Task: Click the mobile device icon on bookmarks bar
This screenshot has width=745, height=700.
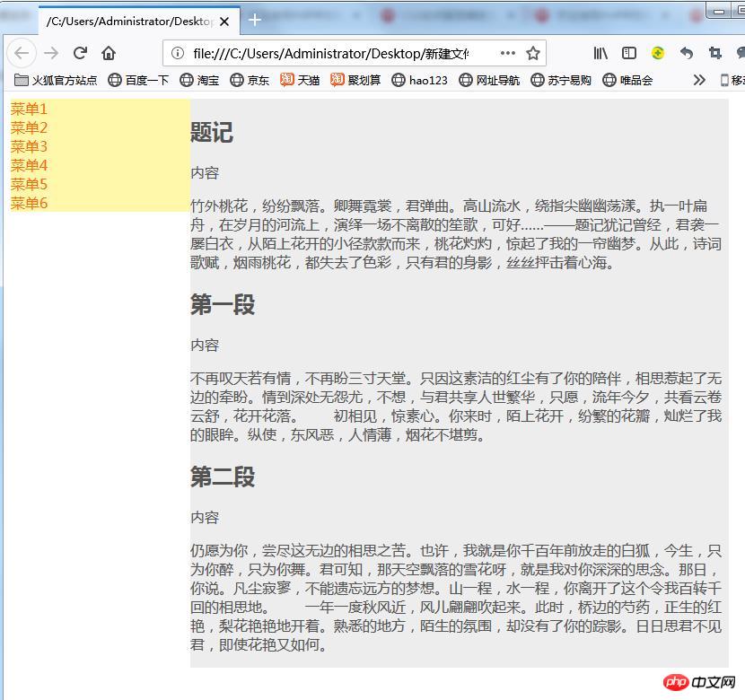Action: [x=724, y=80]
